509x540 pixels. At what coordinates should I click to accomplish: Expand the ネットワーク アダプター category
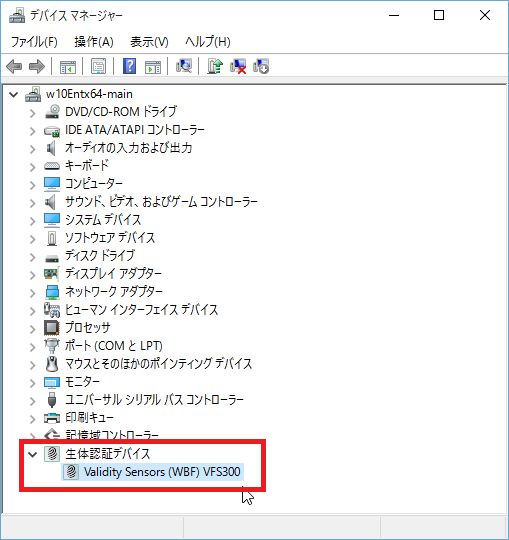33,293
